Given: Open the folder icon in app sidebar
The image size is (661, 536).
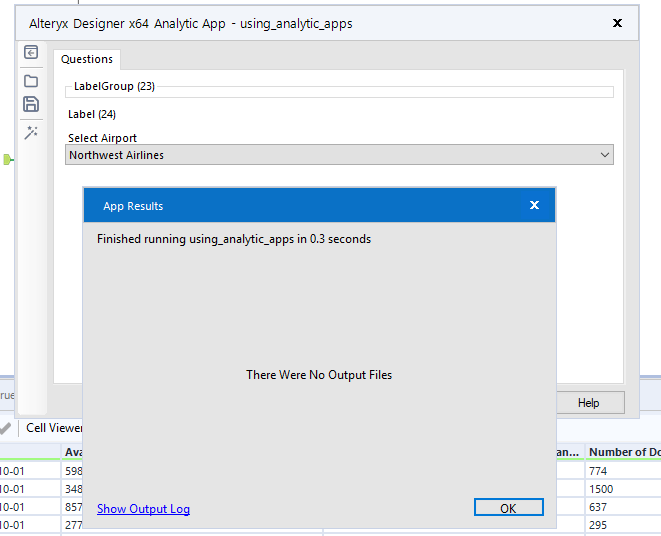Looking at the screenshot, I should 31,81.
